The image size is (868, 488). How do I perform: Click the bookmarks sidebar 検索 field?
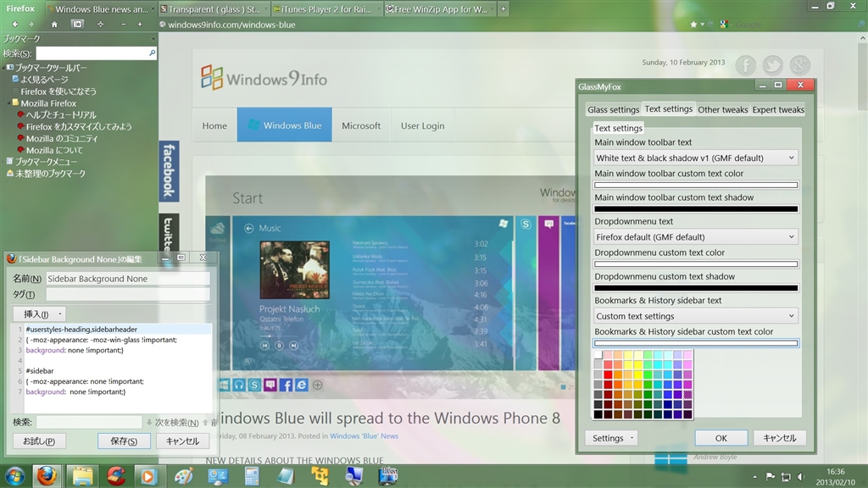point(97,53)
